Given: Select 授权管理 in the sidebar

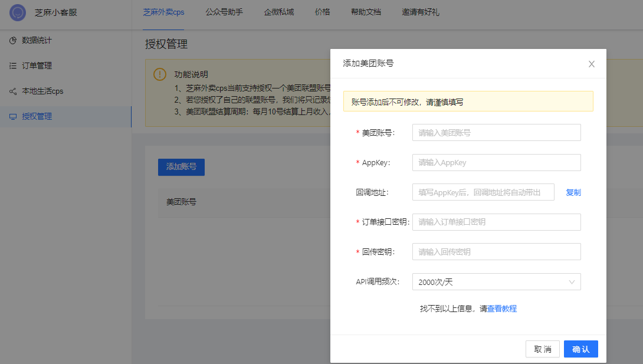Looking at the screenshot, I should point(65,116).
